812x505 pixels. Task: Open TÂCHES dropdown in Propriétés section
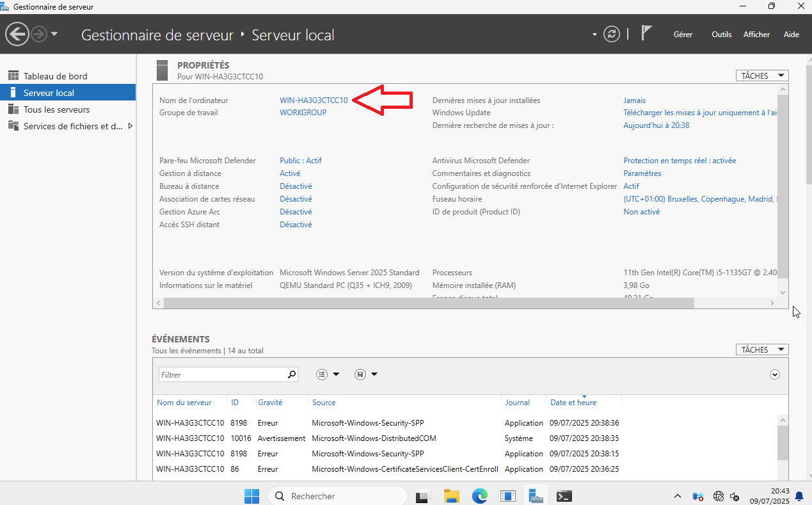coord(762,76)
